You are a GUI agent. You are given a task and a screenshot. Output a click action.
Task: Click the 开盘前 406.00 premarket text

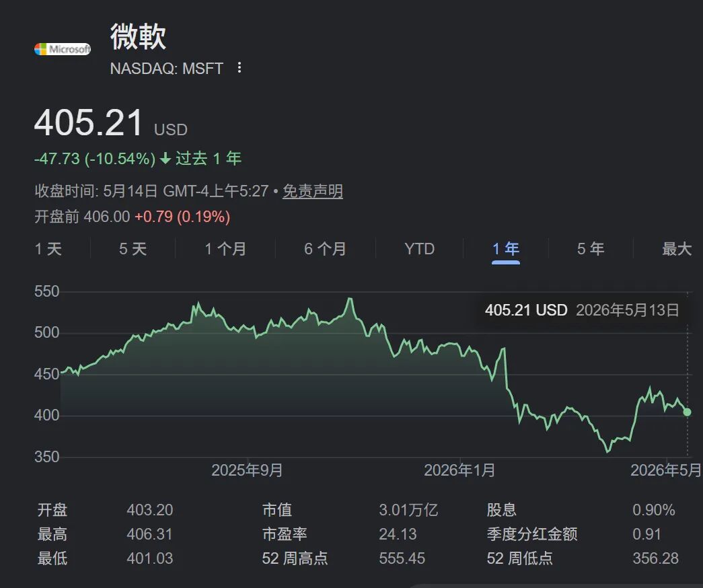point(82,217)
